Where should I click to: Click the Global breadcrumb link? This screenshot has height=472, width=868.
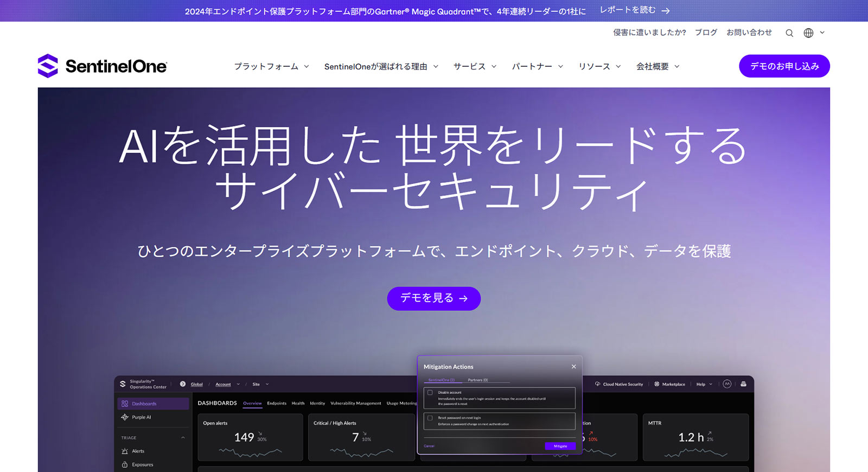coord(196,384)
